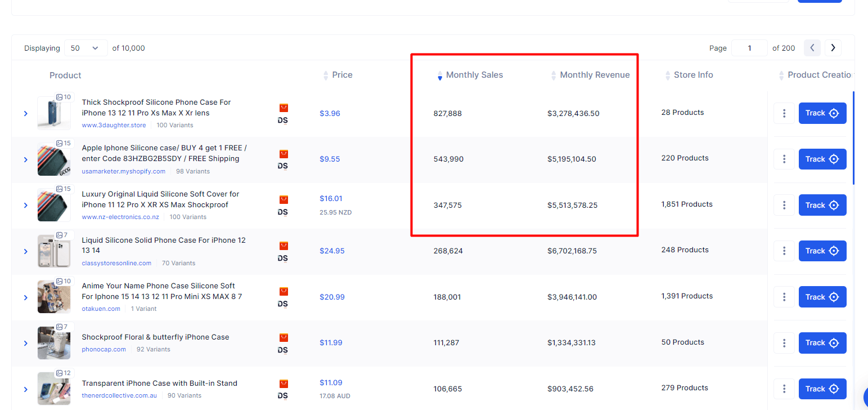Image resolution: width=868 pixels, height=410 pixels.
Task: Open three-dot menu for first product
Action: click(784, 113)
